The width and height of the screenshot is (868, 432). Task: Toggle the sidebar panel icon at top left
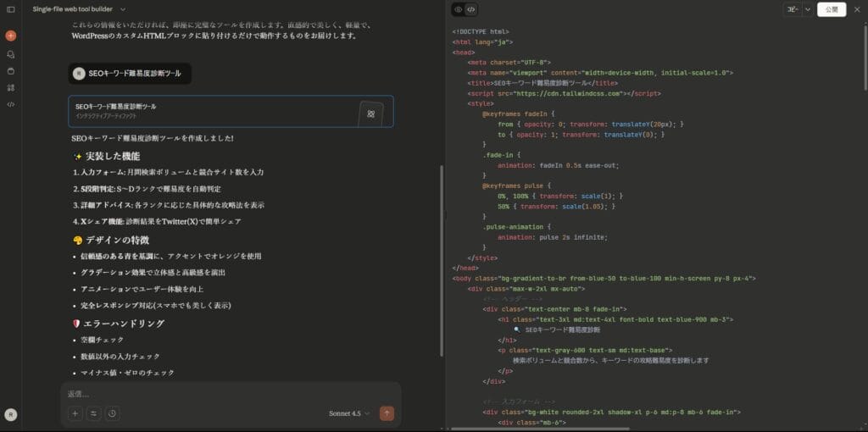click(x=10, y=8)
